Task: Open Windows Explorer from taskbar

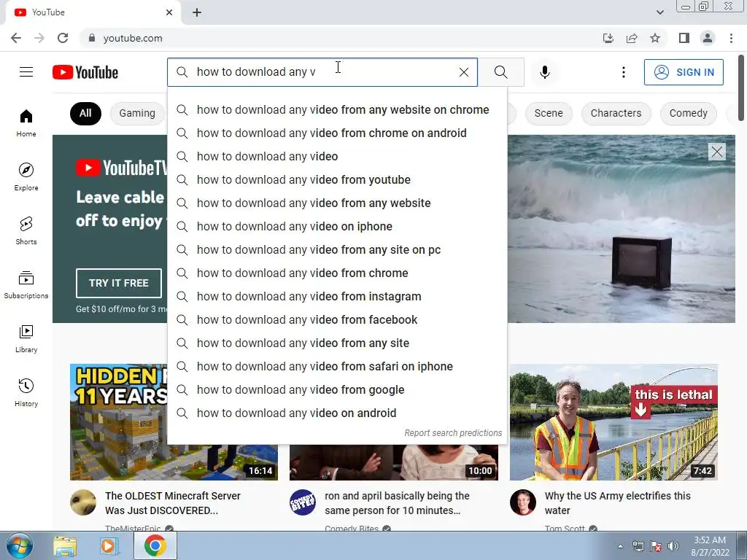Action: [x=65, y=545]
